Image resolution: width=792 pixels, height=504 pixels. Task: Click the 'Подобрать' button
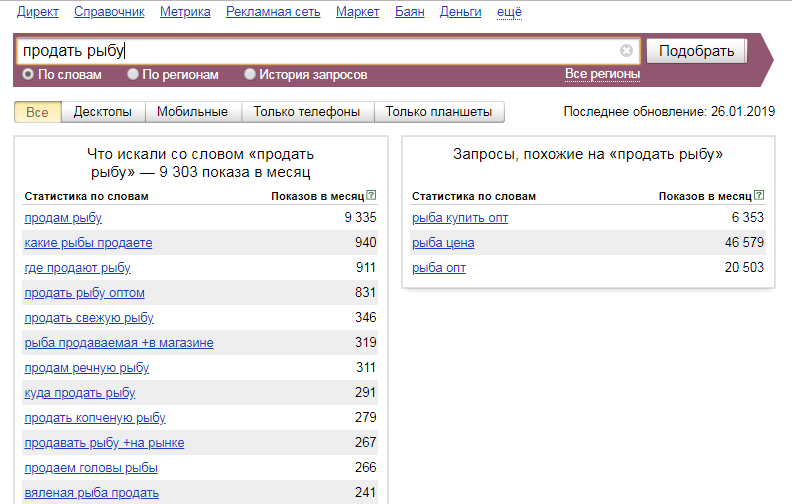697,51
